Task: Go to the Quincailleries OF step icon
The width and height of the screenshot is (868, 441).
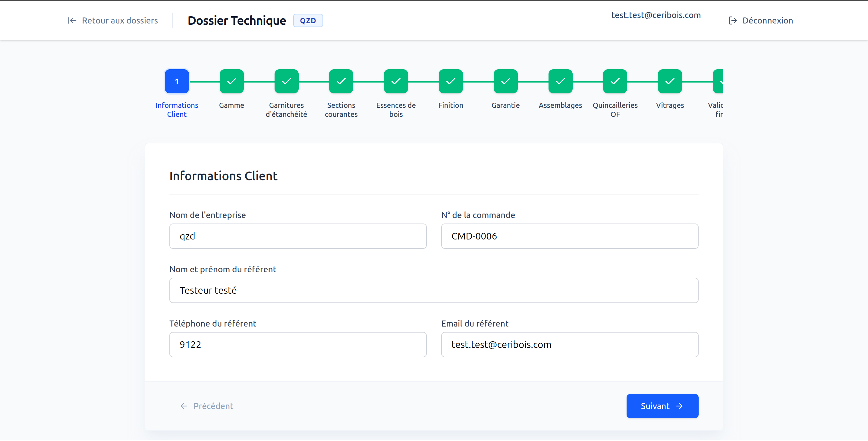Action: tap(615, 81)
